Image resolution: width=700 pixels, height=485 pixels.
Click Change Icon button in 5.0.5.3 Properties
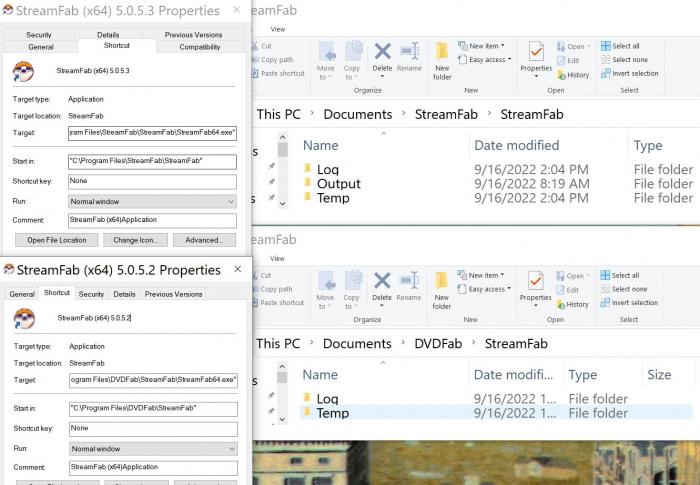(x=135, y=240)
